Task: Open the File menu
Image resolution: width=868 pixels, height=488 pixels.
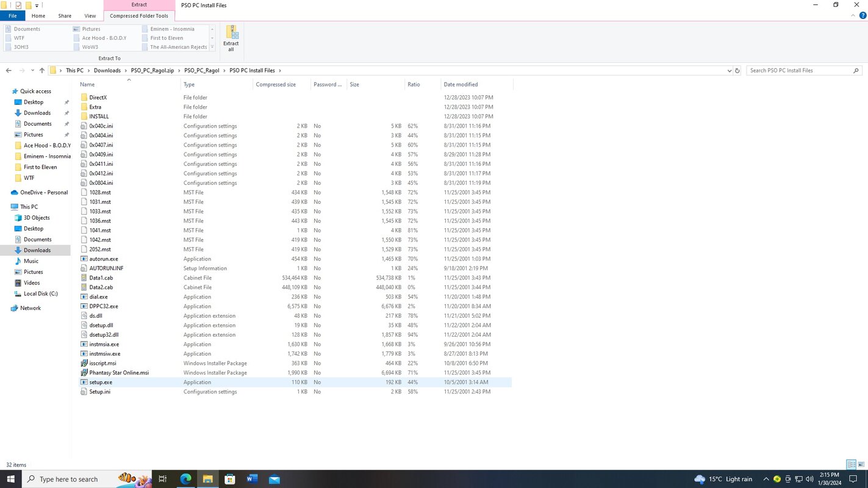Action: pos(12,16)
